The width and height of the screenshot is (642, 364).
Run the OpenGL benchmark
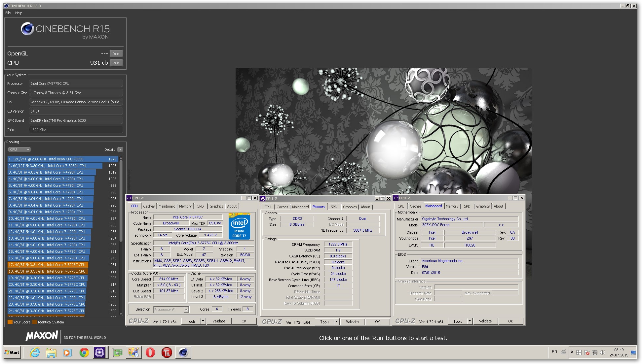tap(116, 54)
